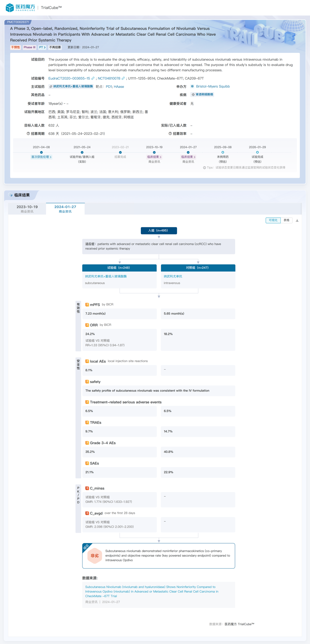Image resolution: width=310 pixels, height=644 pixels.
Task: Click the secondary endpoint icon beside mPFS
Action: [87, 305]
